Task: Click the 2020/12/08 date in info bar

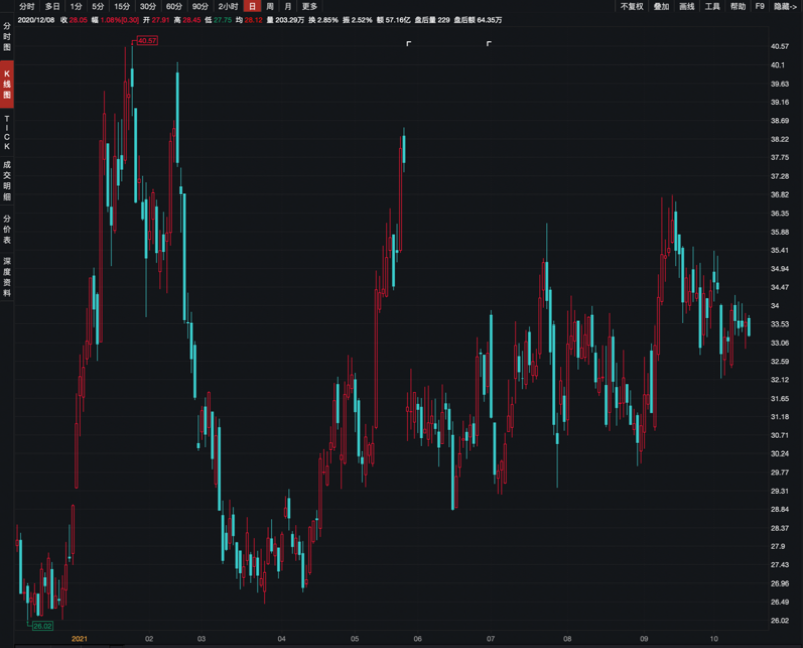Action: (36, 20)
